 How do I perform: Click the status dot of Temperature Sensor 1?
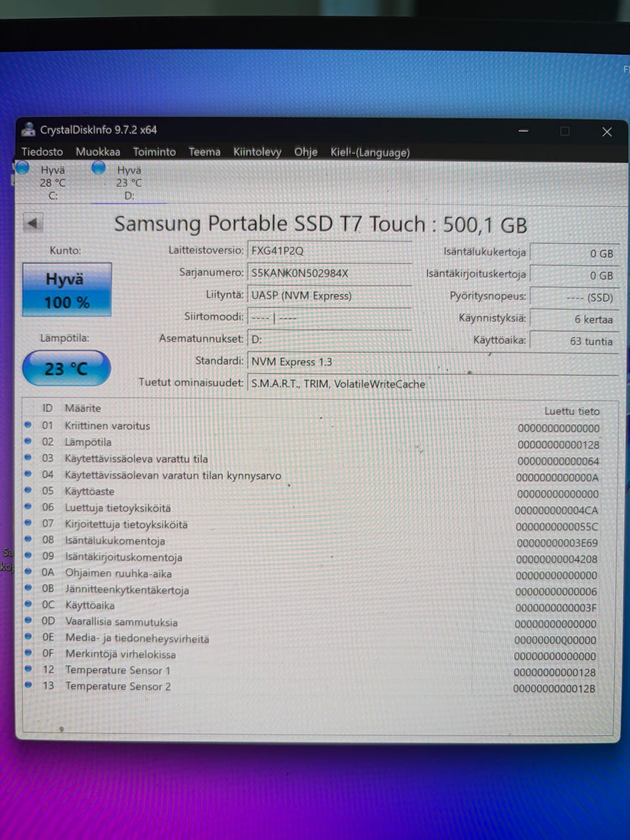[28, 669]
